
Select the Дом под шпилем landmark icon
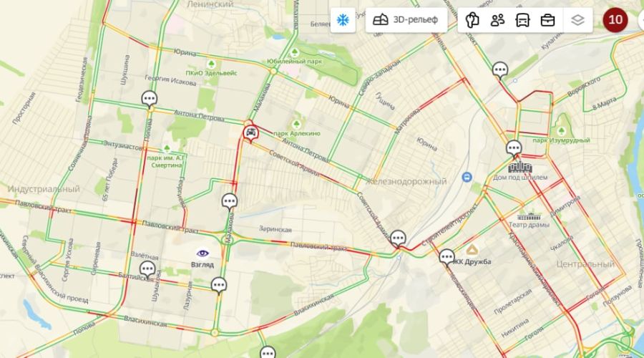click(520, 168)
